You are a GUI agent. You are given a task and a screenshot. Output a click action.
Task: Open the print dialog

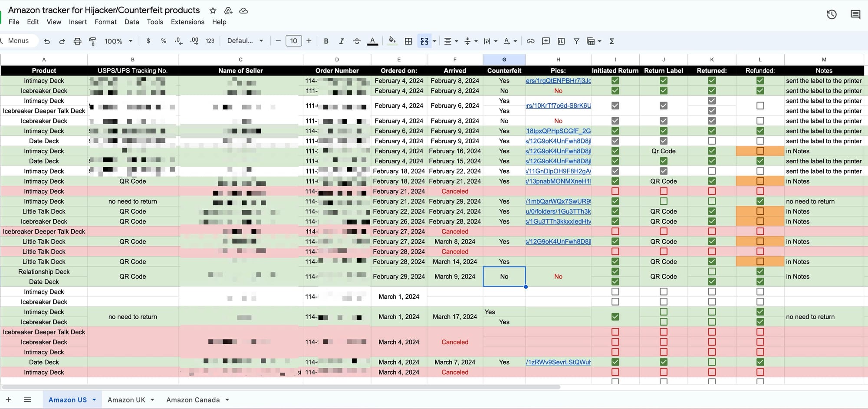(77, 41)
